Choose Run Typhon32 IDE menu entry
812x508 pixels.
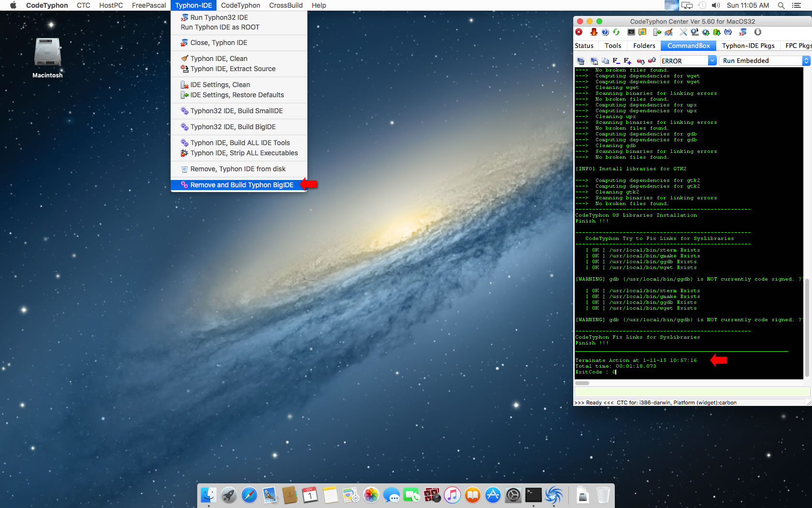(239, 17)
